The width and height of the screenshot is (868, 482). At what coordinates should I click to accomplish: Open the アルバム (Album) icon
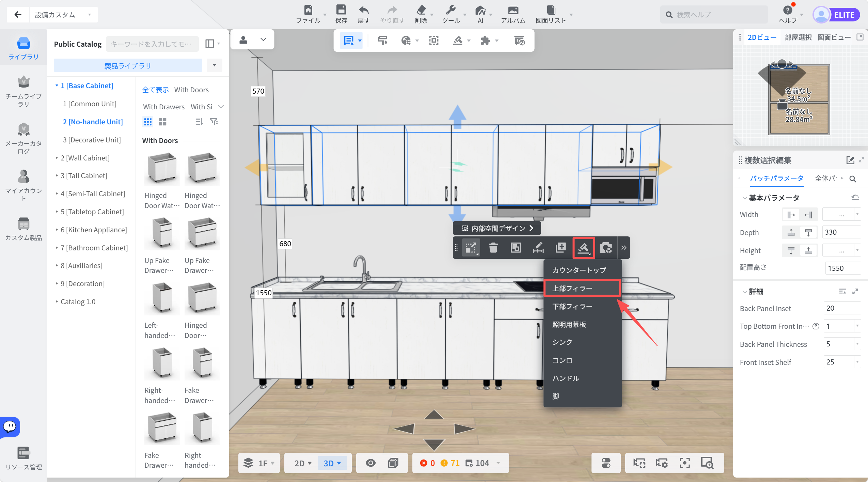click(x=513, y=10)
